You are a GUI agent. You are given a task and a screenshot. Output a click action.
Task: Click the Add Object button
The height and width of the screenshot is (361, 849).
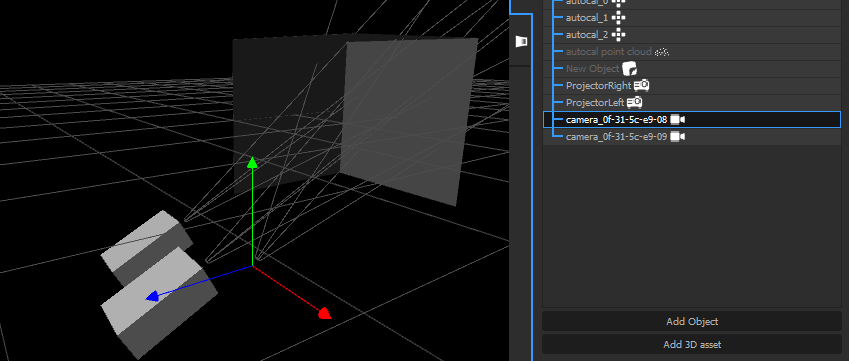click(692, 321)
